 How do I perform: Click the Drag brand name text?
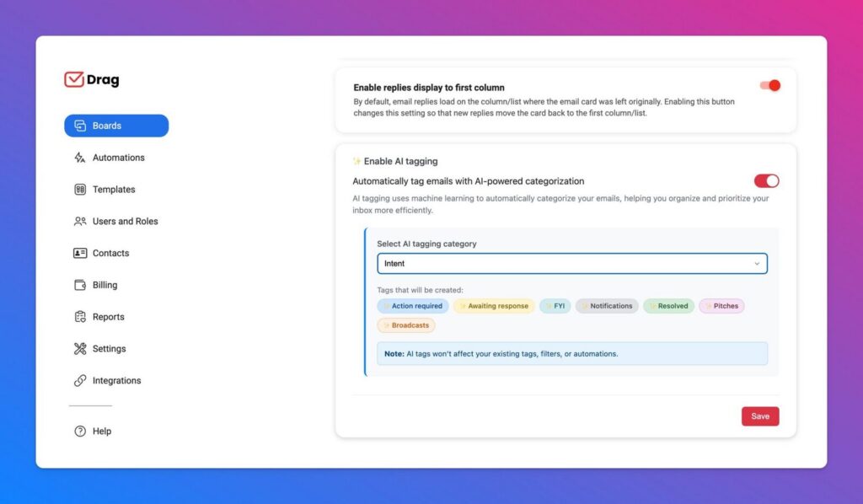pos(103,80)
